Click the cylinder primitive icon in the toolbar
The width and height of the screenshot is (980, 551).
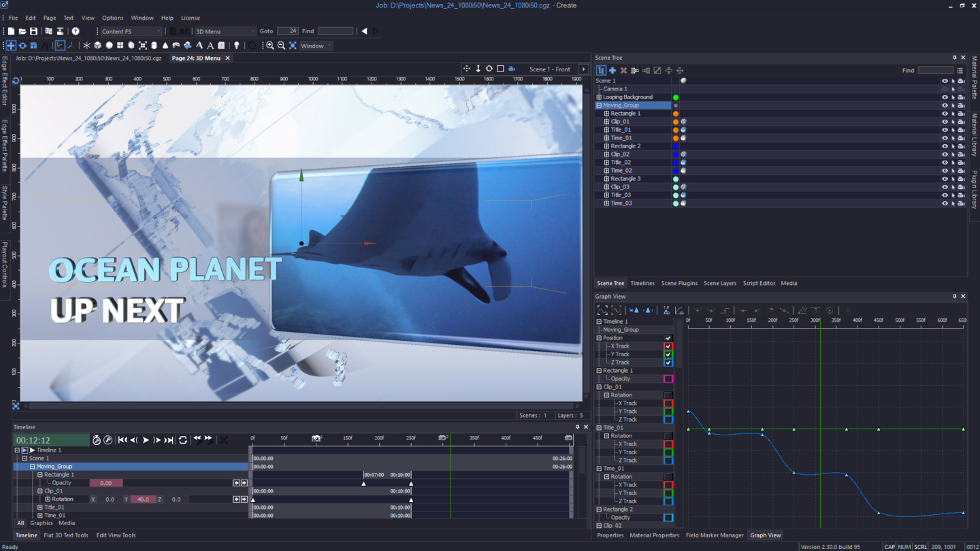[x=153, y=45]
